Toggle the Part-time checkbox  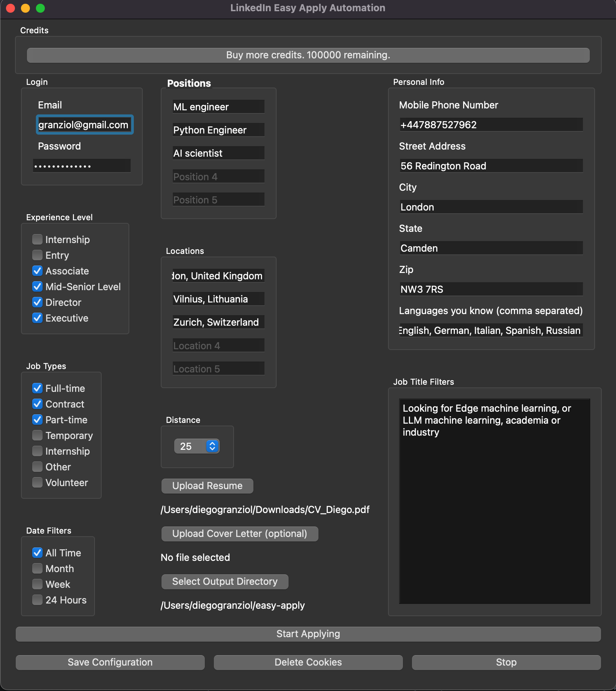(x=37, y=420)
